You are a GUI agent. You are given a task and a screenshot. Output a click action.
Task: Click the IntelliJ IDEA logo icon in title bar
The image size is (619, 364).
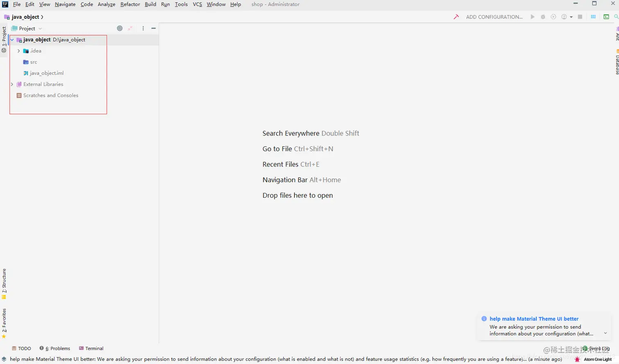pyautogui.click(x=5, y=4)
